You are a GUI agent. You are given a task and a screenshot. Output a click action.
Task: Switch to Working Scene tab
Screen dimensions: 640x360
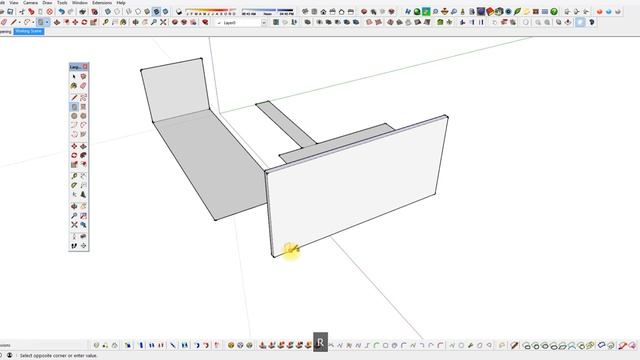29,31
